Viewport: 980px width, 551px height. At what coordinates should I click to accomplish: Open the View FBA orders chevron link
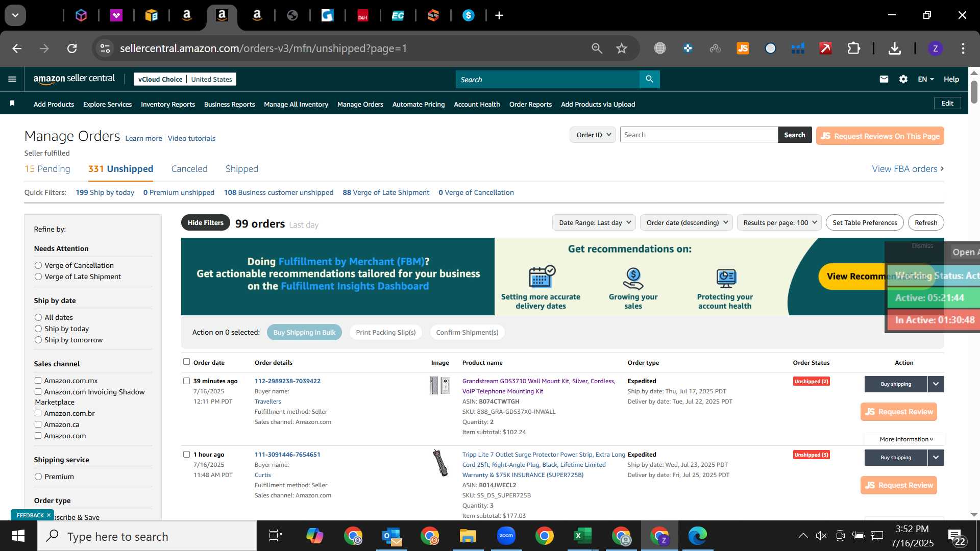click(908, 169)
